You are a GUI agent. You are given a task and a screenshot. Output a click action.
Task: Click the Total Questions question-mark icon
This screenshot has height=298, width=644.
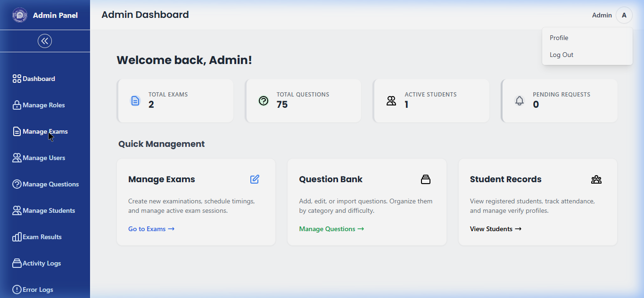pyautogui.click(x=264, y=101)
